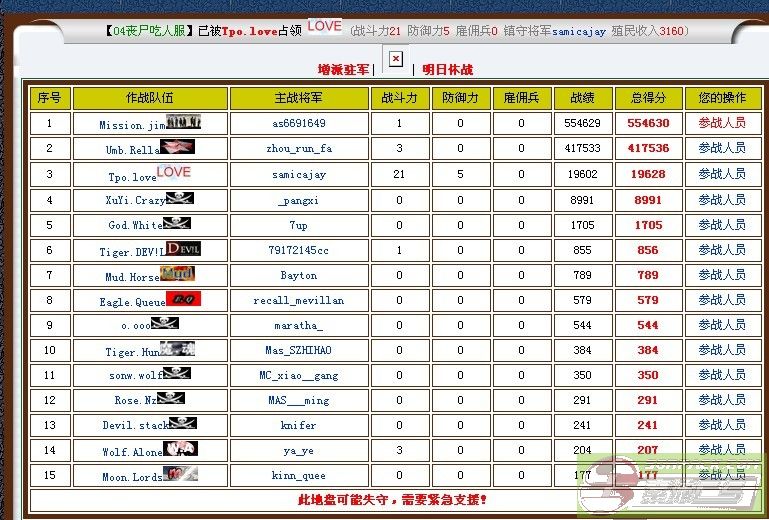The image size is (769, 520).
Task: Click 04丧尸吃人服 server name in banner
Action: (149, 31)
